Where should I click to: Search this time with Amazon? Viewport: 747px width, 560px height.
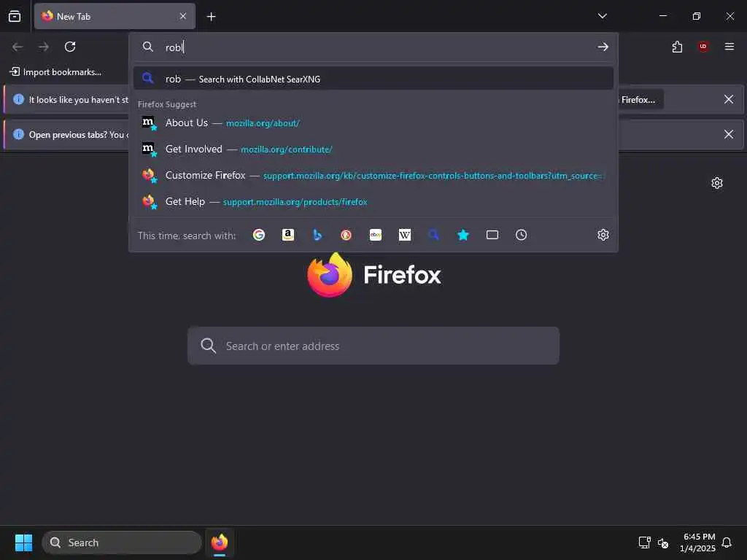[x=287, y=235]
